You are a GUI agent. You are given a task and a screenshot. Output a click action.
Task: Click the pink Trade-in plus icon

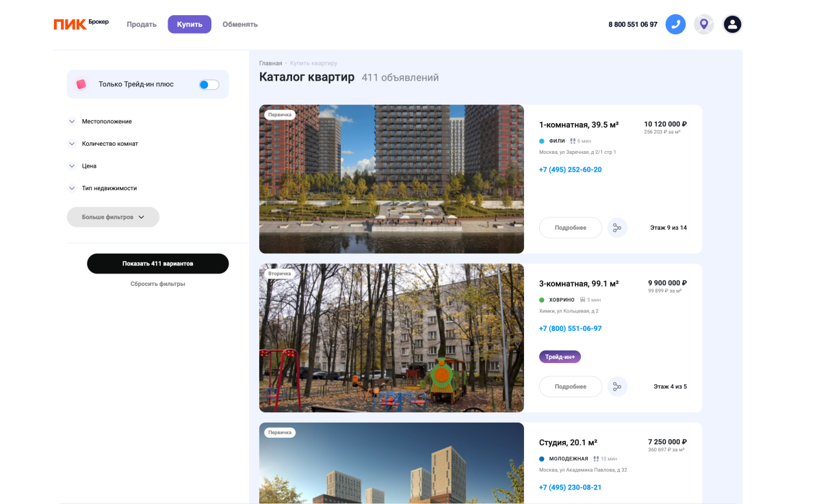81,84
